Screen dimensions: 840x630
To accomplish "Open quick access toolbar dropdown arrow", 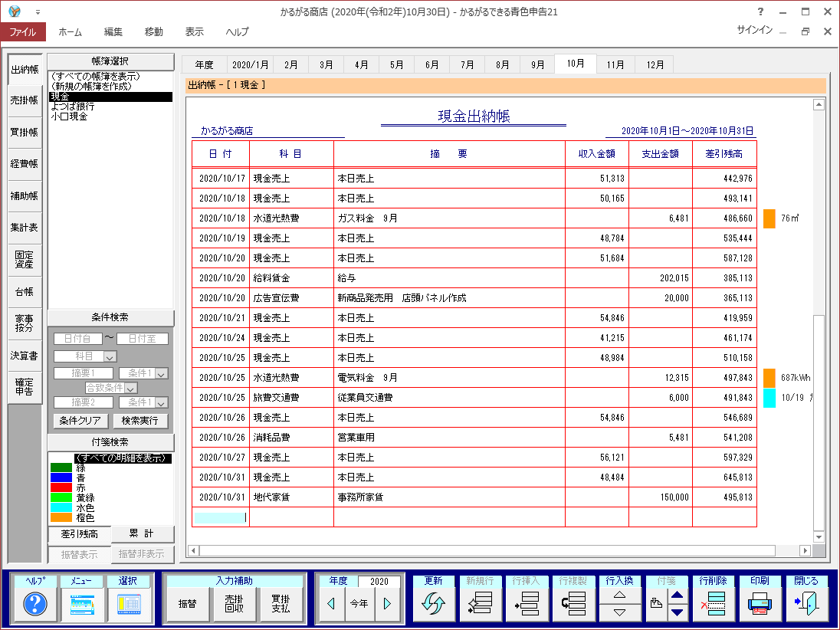I will coord(38,11).
